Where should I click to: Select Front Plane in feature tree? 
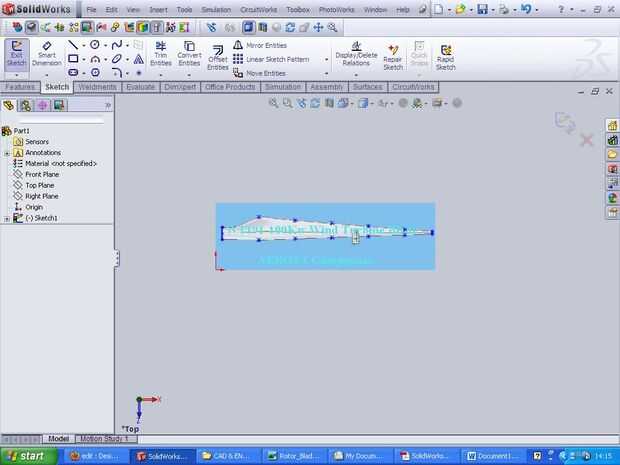coord(36,174)
